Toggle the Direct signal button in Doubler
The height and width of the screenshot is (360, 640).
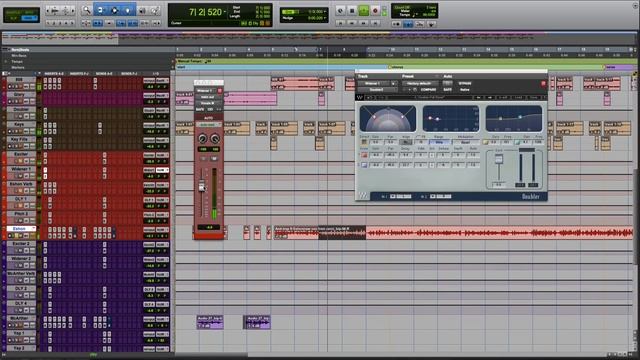(x=364, y=142)
